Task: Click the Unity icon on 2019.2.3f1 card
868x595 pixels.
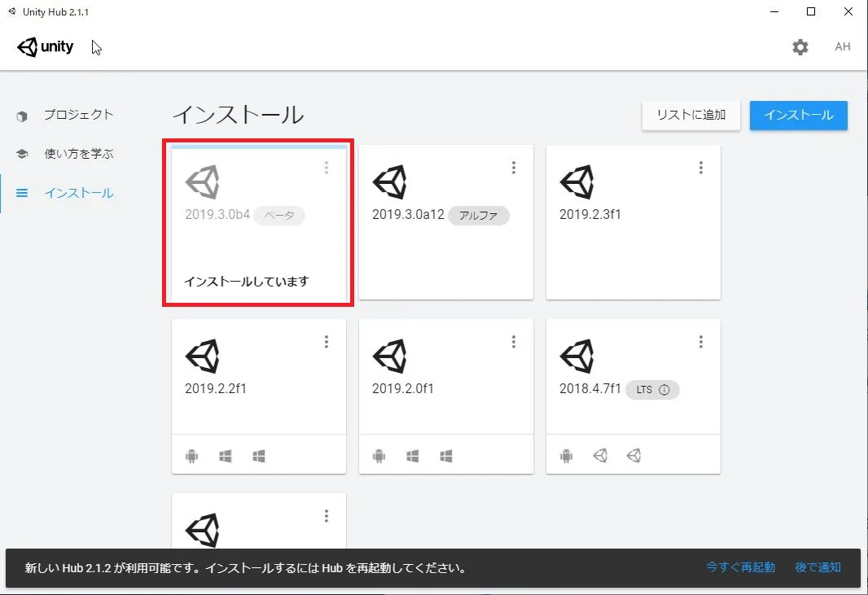Action: tap(576, 182)
